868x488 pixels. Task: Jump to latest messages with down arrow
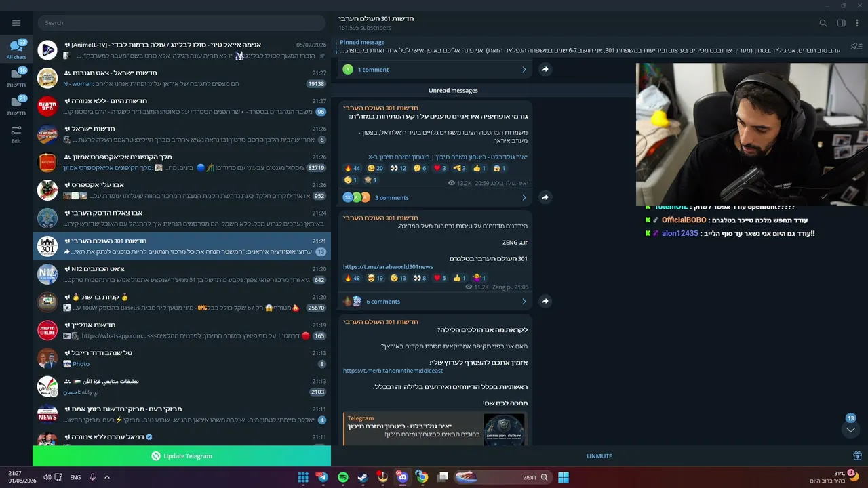[850, 430]
